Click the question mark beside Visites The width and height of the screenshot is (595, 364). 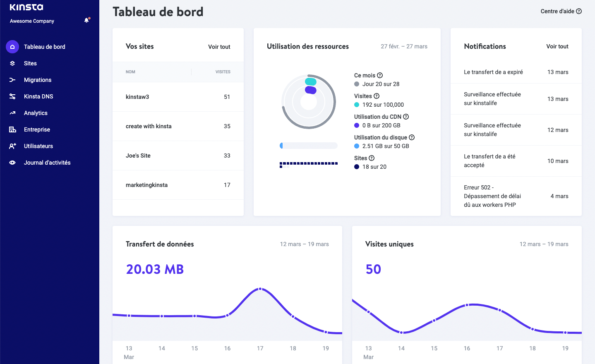click(377, 96)
